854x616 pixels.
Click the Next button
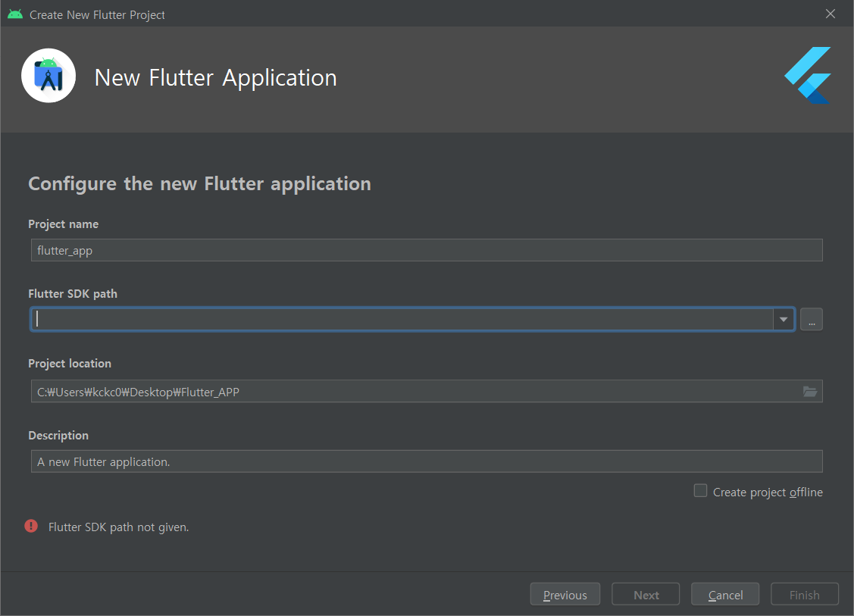[646, 594]
